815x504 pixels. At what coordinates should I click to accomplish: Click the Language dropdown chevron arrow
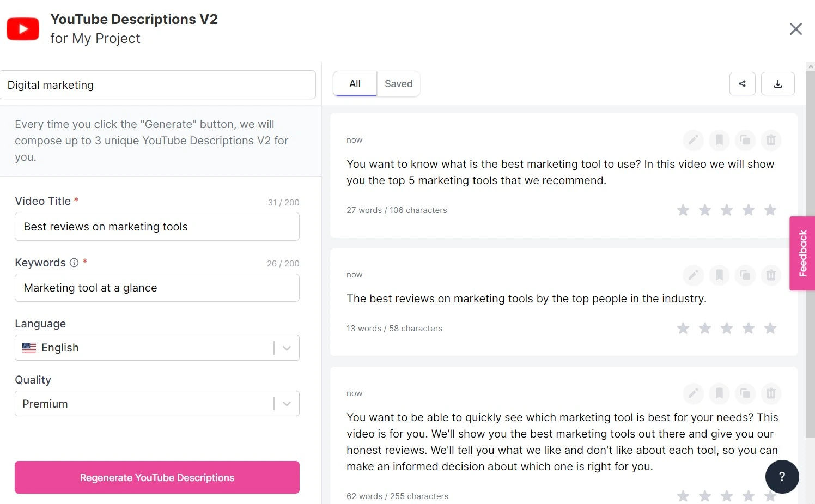point(287,348)
